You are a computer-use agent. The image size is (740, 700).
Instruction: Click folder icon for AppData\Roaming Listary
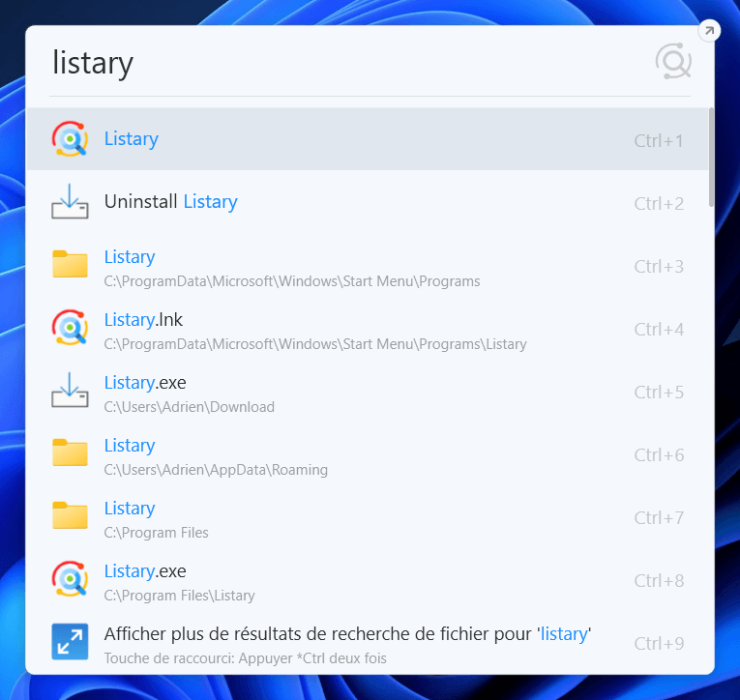coord(70,452)
